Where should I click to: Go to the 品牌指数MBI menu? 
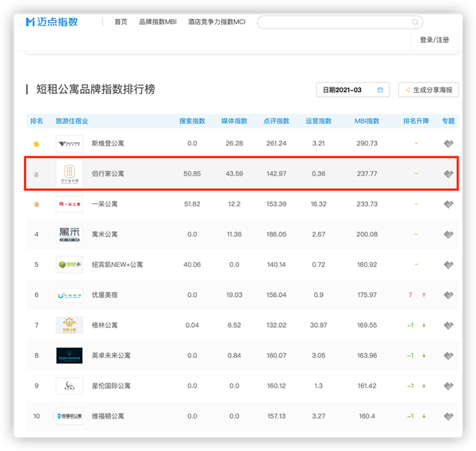point(157,22)
